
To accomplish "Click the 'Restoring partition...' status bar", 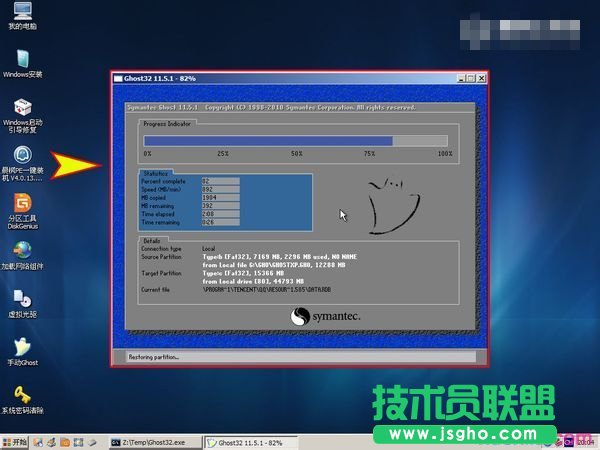I will click(x=301, y=357).
